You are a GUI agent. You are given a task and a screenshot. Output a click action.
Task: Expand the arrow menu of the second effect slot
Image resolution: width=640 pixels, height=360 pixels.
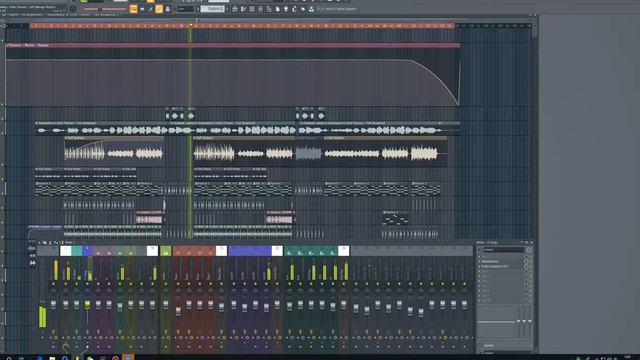(479, 262)
